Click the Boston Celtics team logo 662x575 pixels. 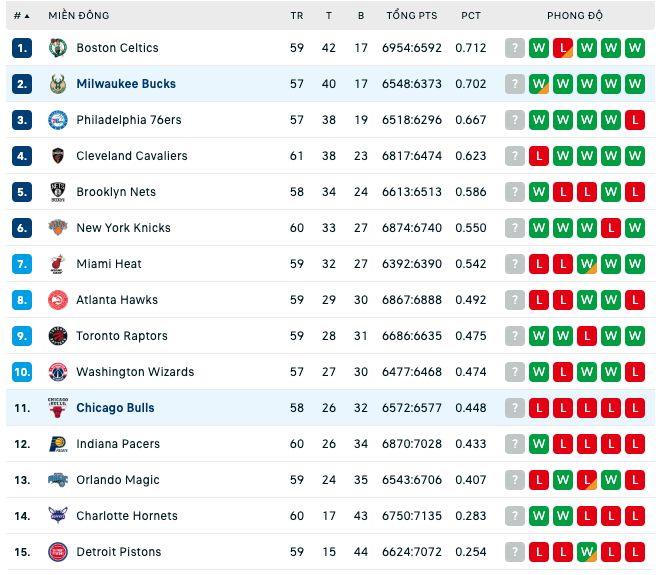(58, 48)
